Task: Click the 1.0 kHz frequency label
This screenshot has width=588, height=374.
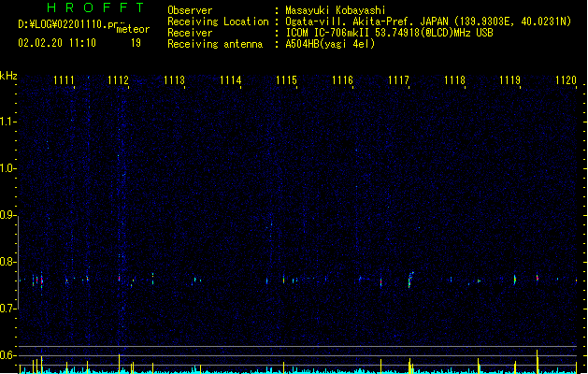Action: click(7, 168)
